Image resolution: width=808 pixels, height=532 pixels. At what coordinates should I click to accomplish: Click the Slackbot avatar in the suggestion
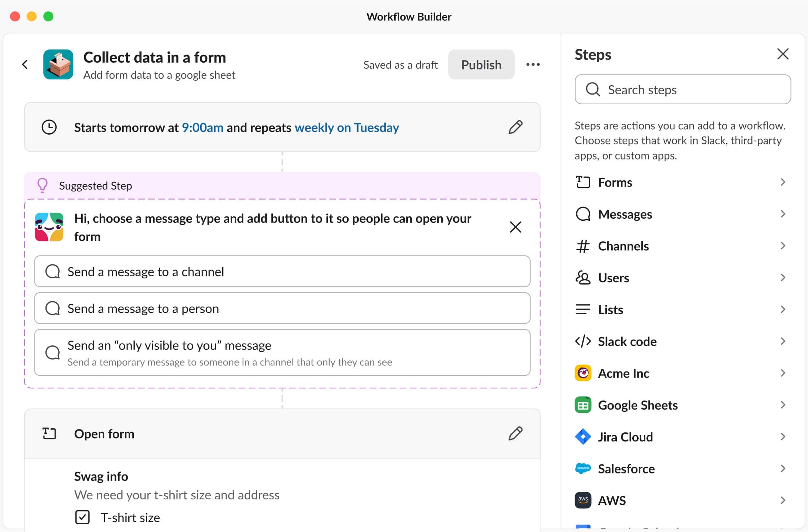pyautogui.click(x=49, y=227)
